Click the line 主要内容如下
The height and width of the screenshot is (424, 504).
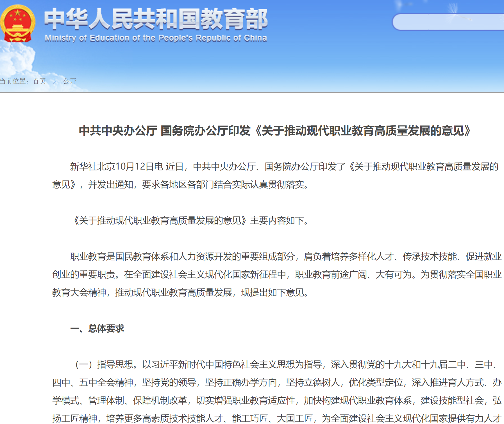(191, 220)
